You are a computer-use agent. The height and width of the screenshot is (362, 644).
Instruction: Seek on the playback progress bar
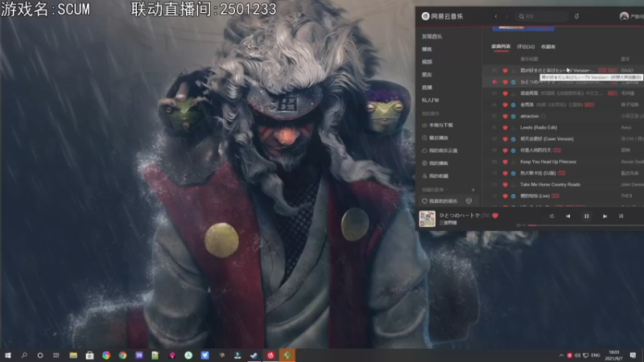tap(586, 225)
